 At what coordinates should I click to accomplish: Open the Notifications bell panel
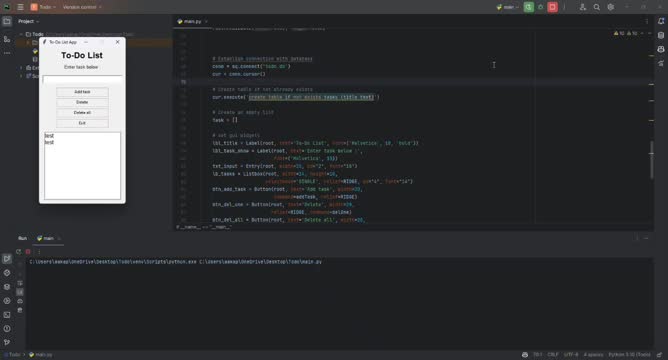(x=661, y=21)
